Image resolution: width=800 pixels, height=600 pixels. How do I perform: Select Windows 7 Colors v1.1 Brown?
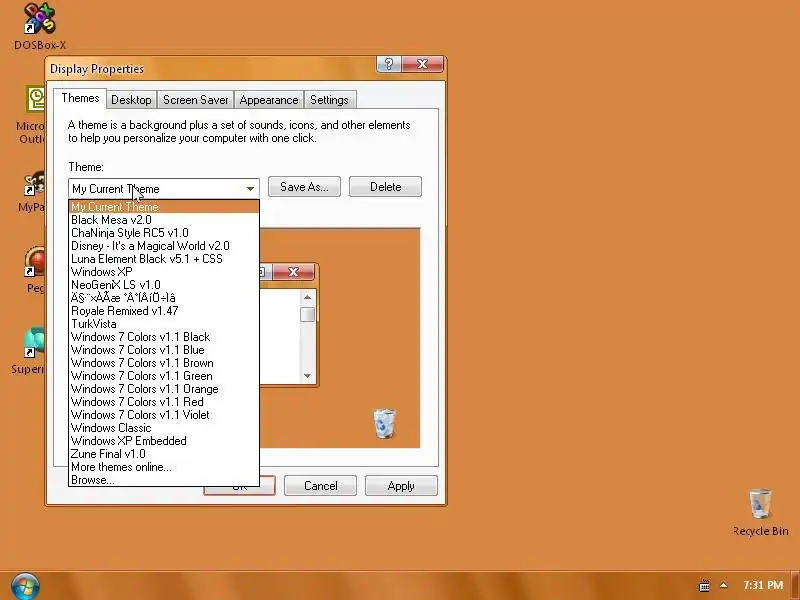click(164, 363)
